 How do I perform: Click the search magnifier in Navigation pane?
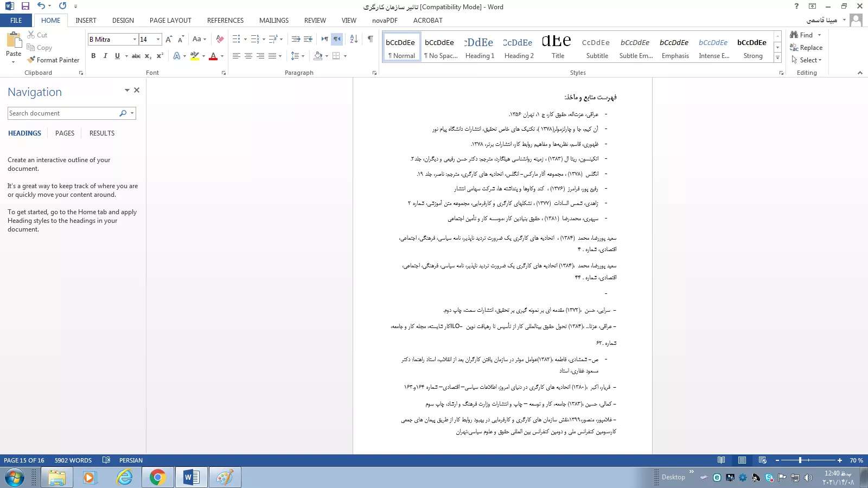tap(123, 113)
